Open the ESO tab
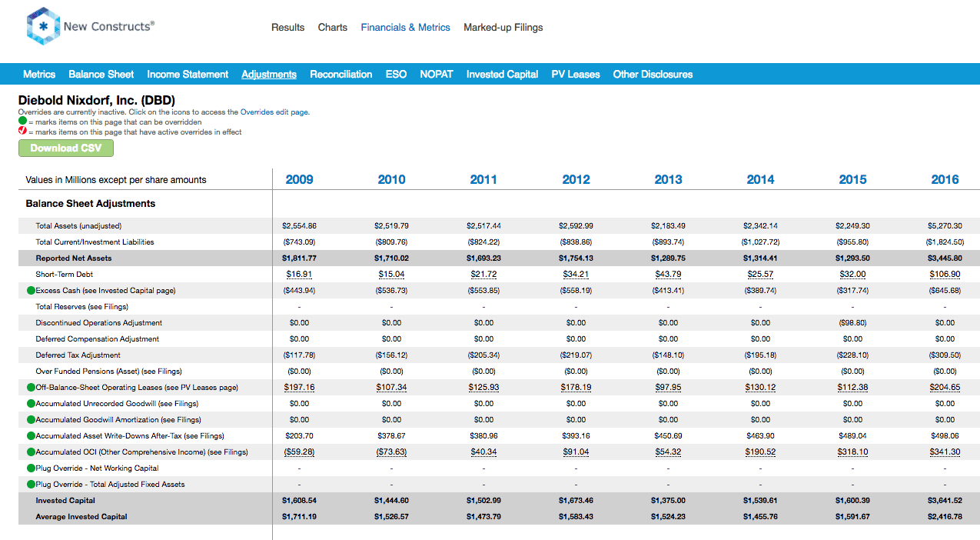 pyautogui.click(x=396, y=75)
